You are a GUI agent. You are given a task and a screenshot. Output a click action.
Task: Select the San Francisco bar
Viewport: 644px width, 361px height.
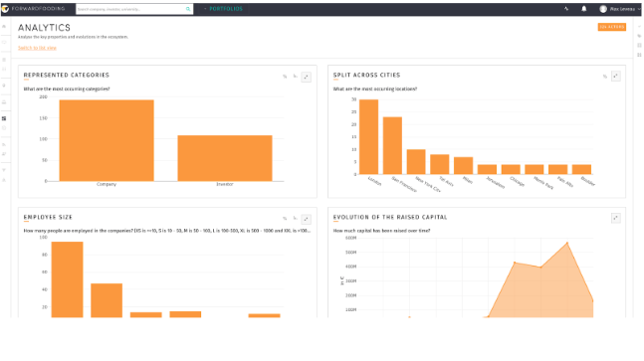[x=392, y=145]
